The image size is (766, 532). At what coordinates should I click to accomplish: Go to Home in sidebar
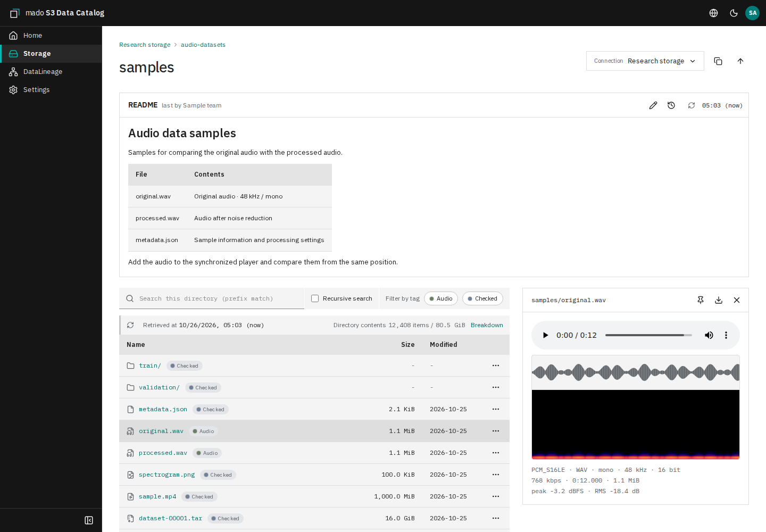[x=51, y=36]
